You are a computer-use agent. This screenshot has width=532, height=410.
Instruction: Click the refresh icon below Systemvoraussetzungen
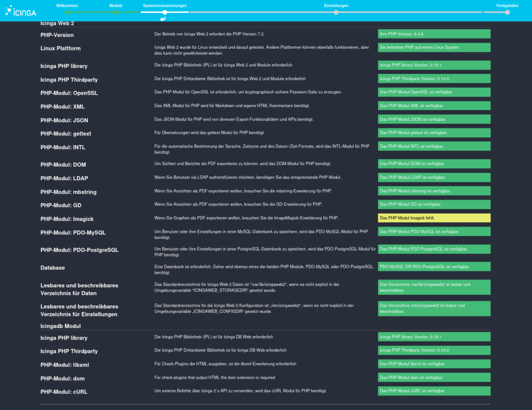tap(163, 19)
